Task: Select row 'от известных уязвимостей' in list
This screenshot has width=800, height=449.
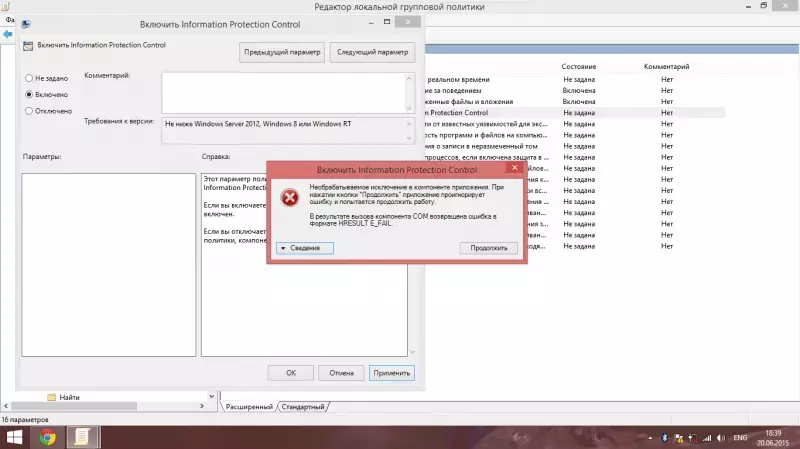Action: pyautogui.click(x=575, y=124)
